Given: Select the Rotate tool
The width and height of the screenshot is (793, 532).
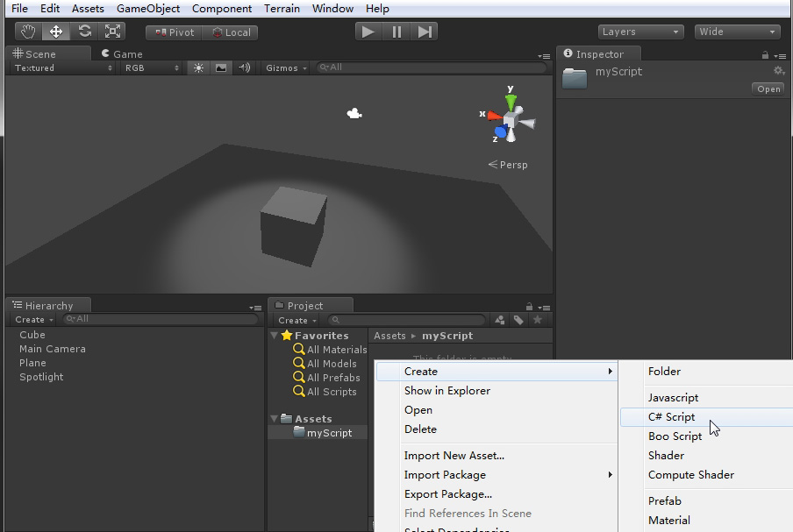Looking at the screenshot, I should point(84,32).
